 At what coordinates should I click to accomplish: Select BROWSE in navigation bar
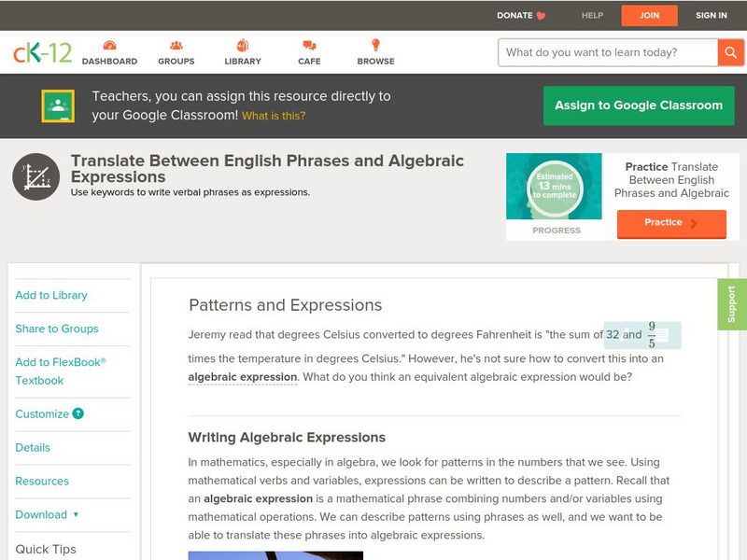pos(376,61)
